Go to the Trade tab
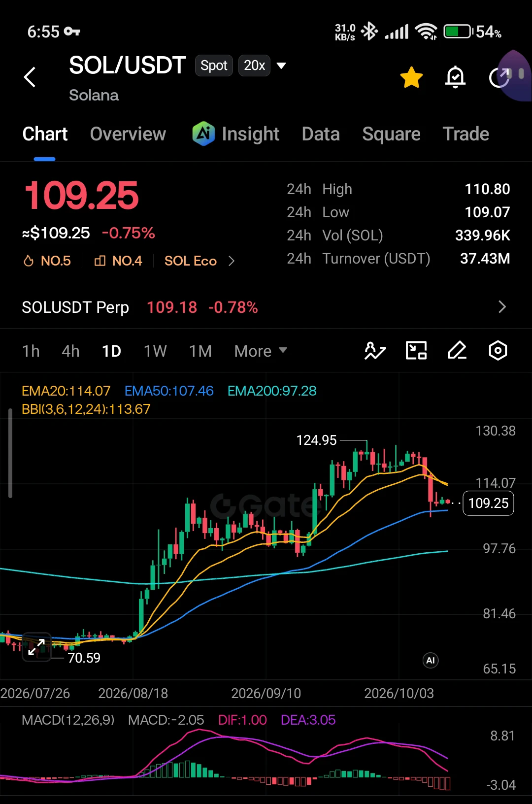Image resolution: width=532 pixels, height=804 pixels. pyautogui.click(x=466, y=134)
